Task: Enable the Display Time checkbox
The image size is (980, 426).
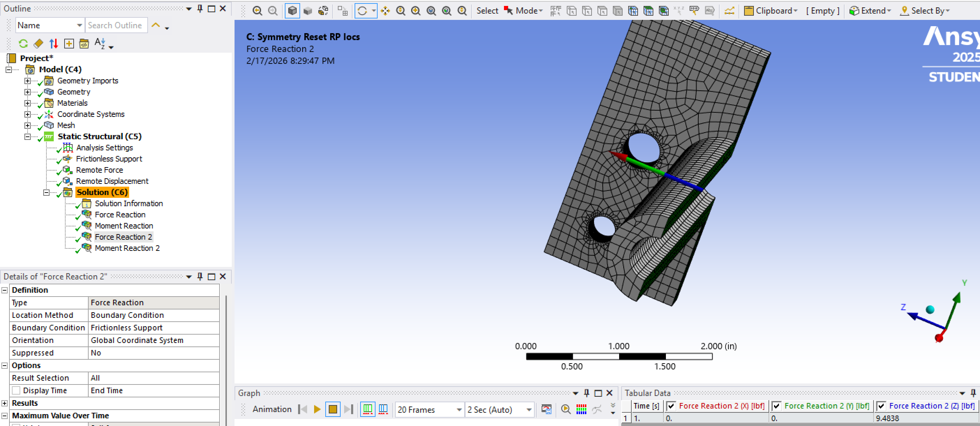Action: 16,391
